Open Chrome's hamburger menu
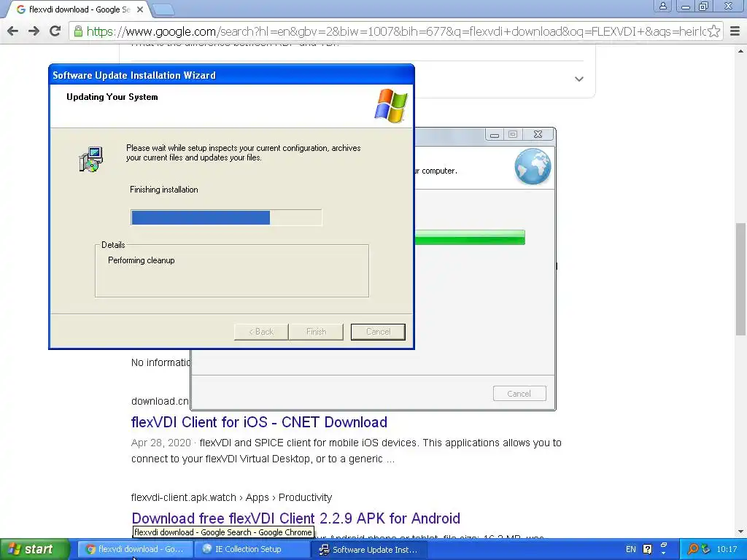This screenshot has width=747, height=560. point(735,31)
